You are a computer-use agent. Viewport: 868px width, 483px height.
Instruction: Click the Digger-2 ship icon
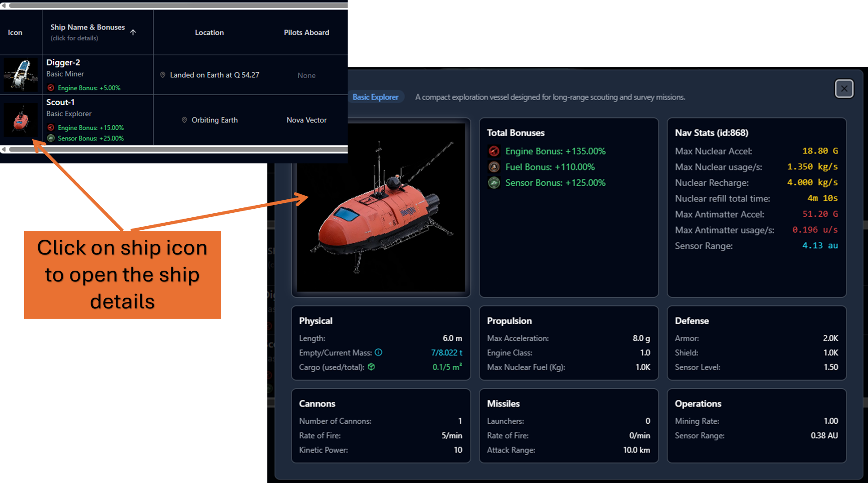[x=21, y=75]
